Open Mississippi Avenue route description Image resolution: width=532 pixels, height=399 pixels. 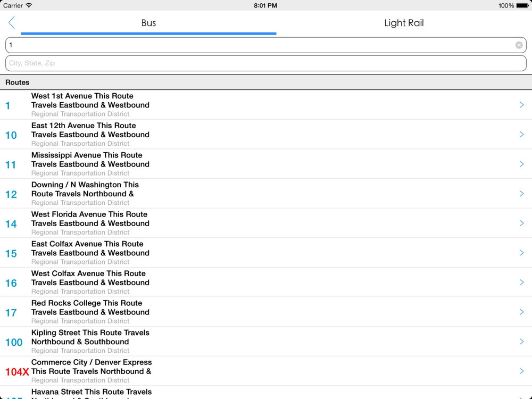(90, 160)
